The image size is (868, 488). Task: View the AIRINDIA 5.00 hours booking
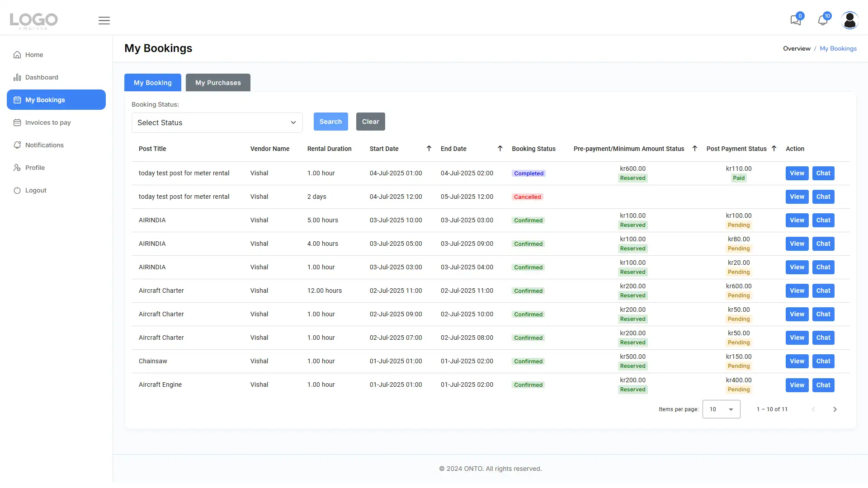point(797,220)
